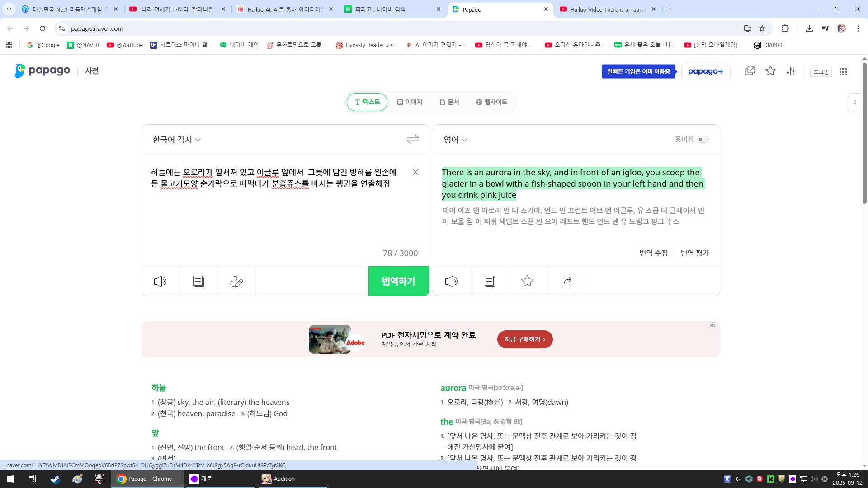Viewport: 868px width, 488px height.
Task: Expand the collapsed right side panel
Action: coord(854,103)
